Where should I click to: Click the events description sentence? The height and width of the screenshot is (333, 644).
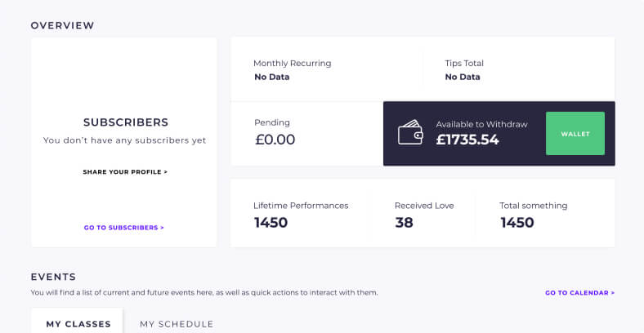click(204, 293)
